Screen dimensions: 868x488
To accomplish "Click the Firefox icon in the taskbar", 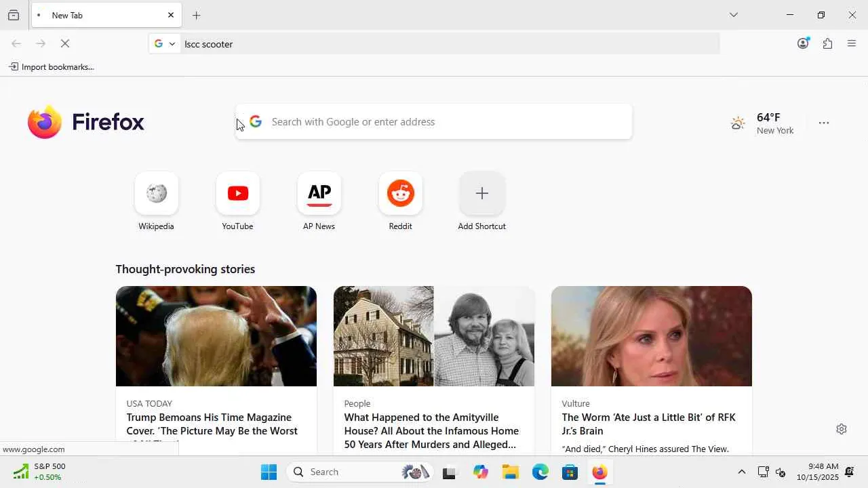I will [x=599, y=472].
